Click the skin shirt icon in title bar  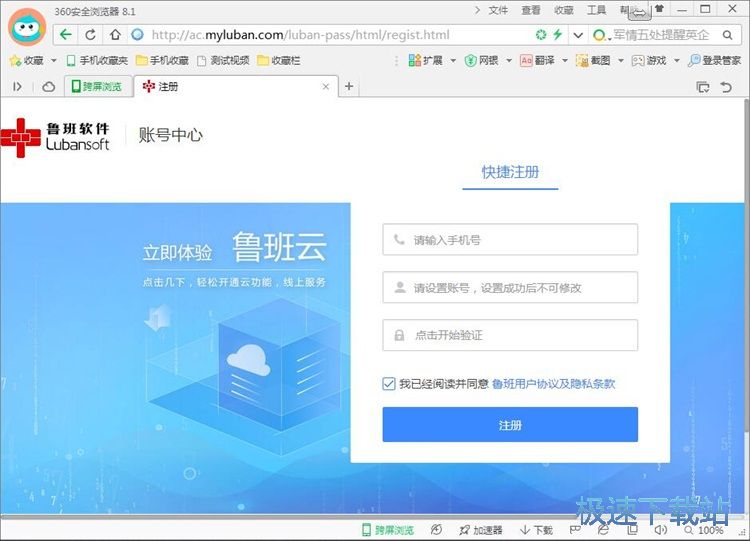[660, 9]
